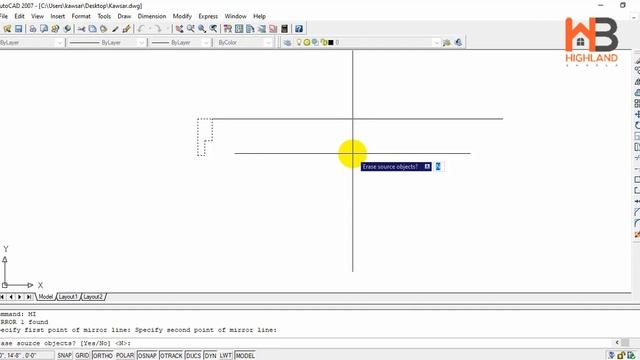Click the Zoom Previous icon
Viewport: 640px width, 360px height.
click(x=213, y=29)
